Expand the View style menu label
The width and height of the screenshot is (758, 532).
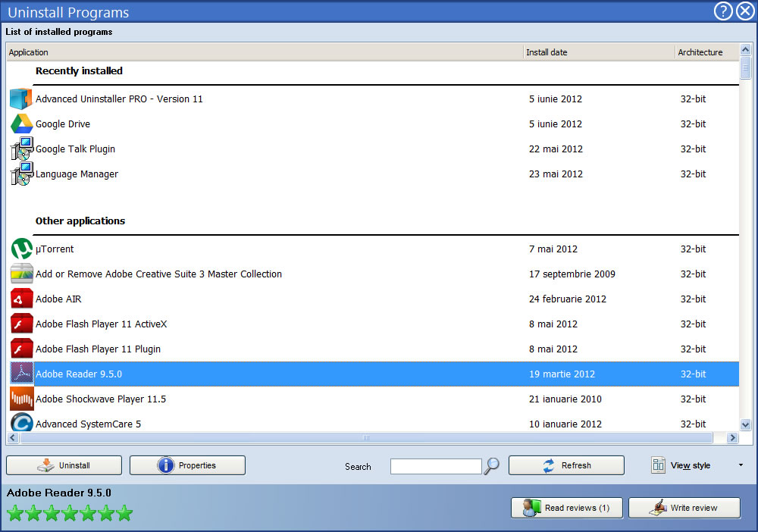click(x=691, y=465)
